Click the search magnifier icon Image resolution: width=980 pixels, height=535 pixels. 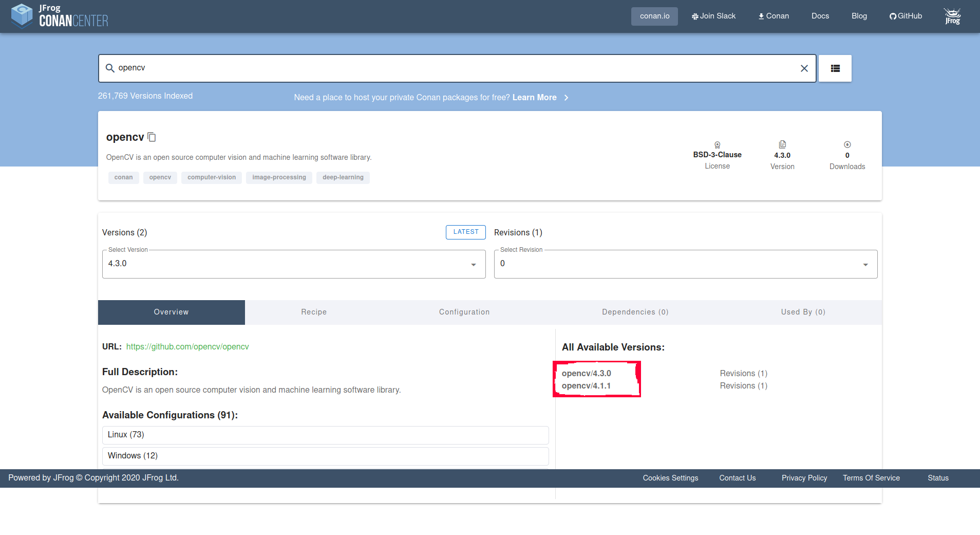coord(110,68)
